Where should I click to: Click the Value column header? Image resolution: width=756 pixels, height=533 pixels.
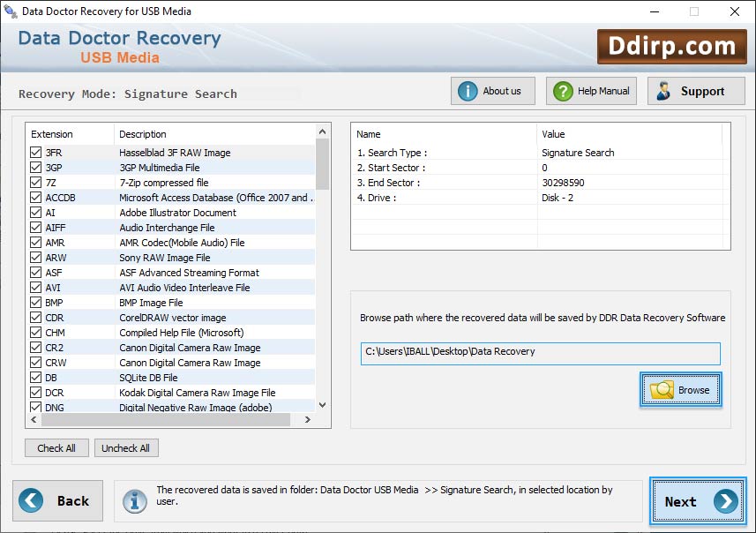click(x=629, y=134)
